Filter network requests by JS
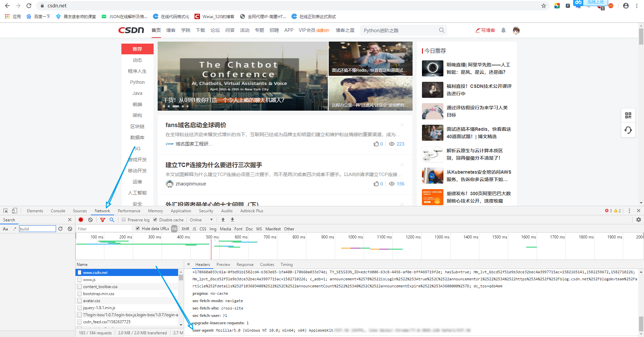644x337 pixels. 194,229
